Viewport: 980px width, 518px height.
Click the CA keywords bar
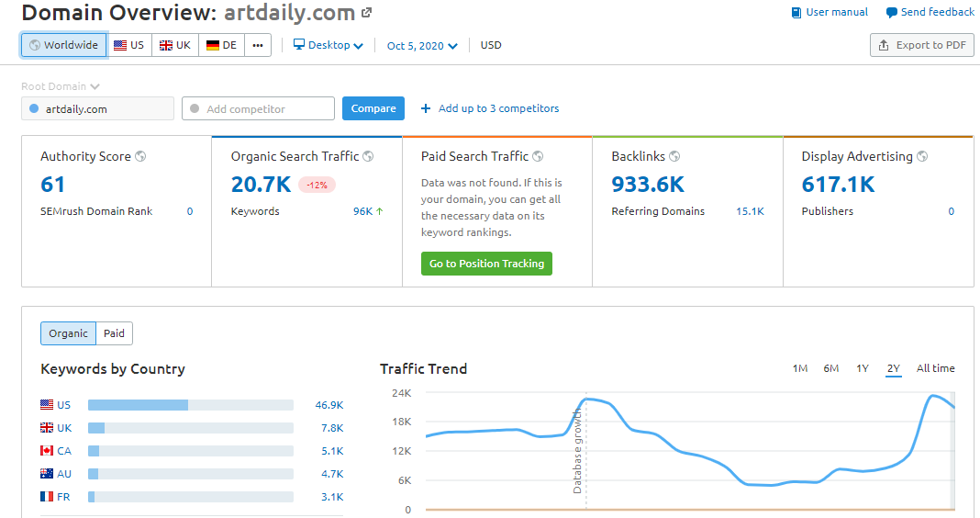(x=191, y=450)
